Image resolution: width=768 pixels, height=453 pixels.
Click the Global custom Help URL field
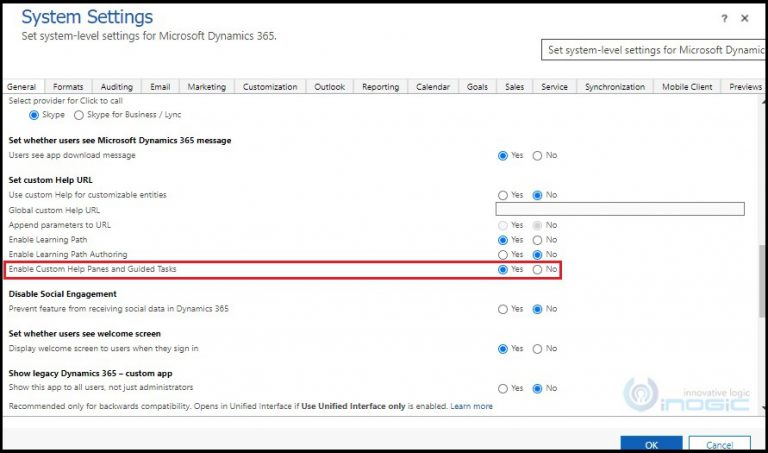click(620, 210)
